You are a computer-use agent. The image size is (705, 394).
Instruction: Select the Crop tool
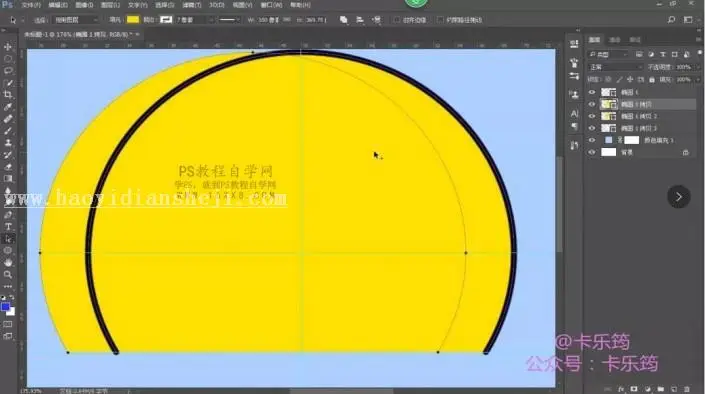[x=8, y=95]
